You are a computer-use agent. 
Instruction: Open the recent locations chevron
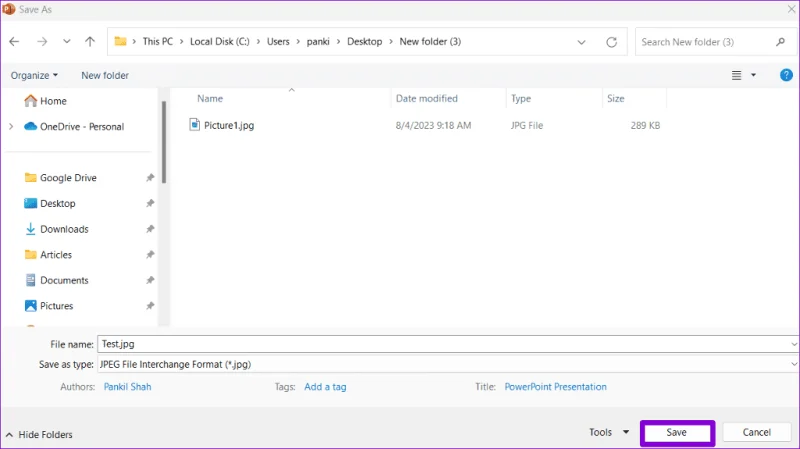[66, 42]
